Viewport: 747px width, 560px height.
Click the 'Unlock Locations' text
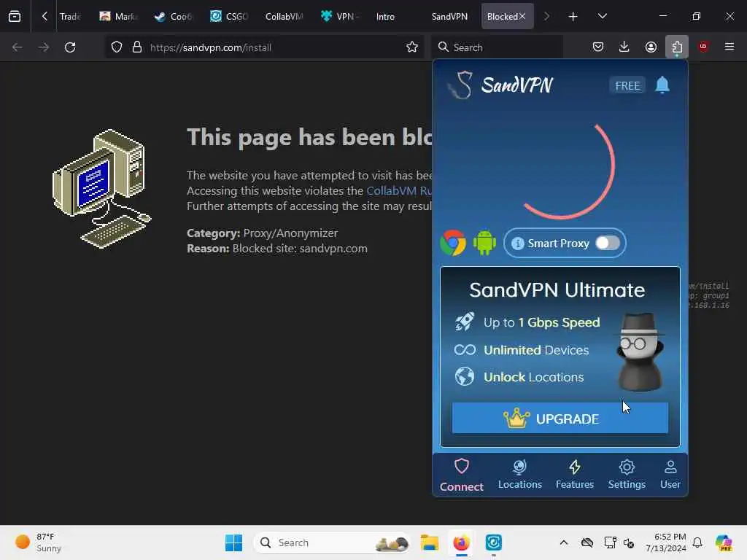click(x=533, y=377)
